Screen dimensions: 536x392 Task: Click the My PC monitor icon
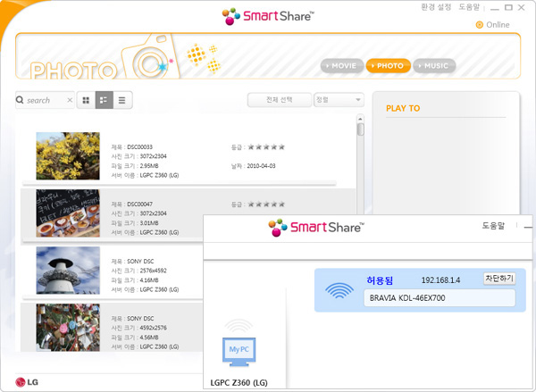(239, 351)
